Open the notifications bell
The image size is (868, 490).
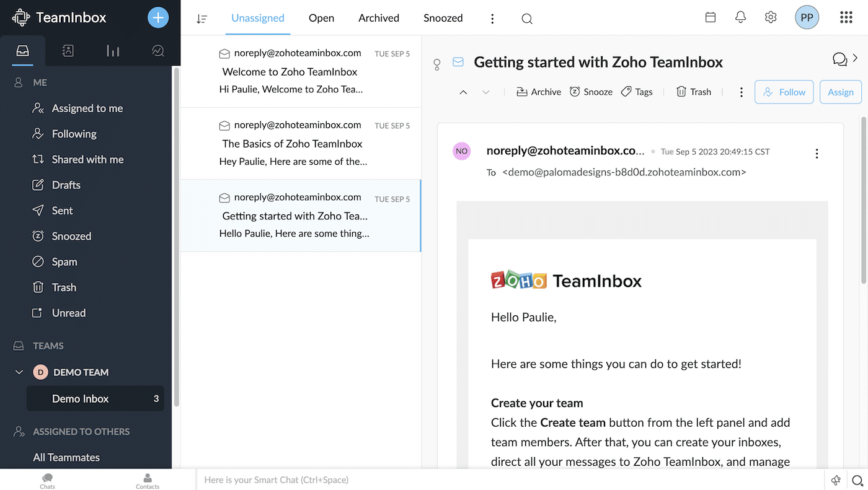click(740, 17)
